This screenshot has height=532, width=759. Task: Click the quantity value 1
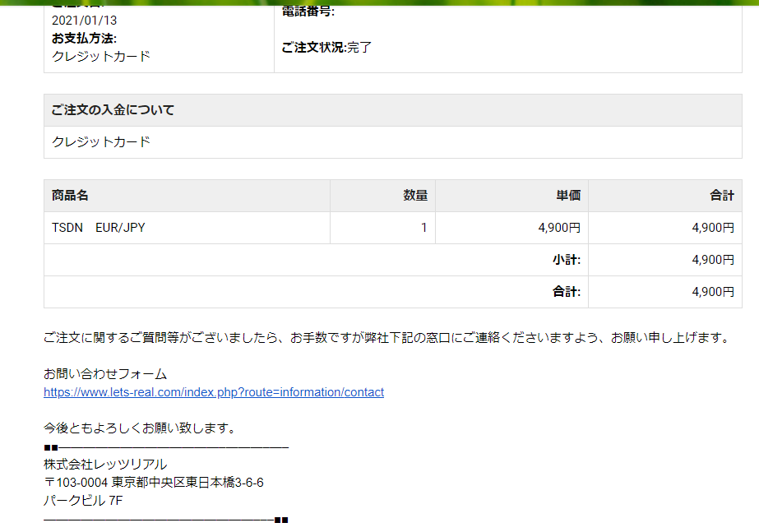click(x=424, y=228)
